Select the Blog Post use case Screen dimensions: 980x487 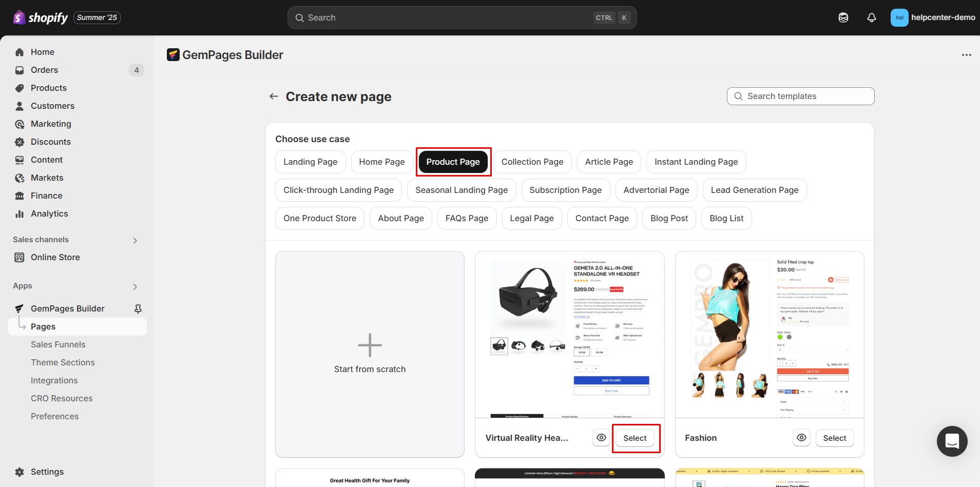pos(668,218)
